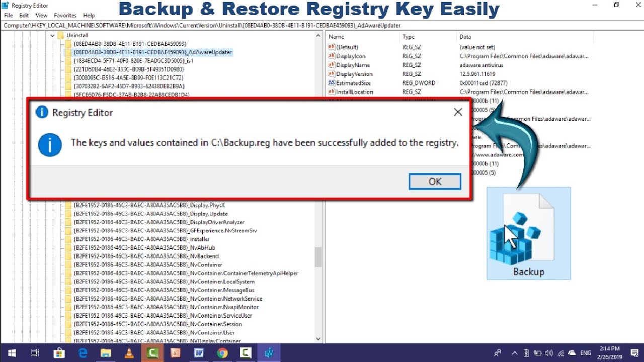This screenshot has height=362, width=644.
Task: Open VLC media player from the taskbar
Action: (129, 353)
